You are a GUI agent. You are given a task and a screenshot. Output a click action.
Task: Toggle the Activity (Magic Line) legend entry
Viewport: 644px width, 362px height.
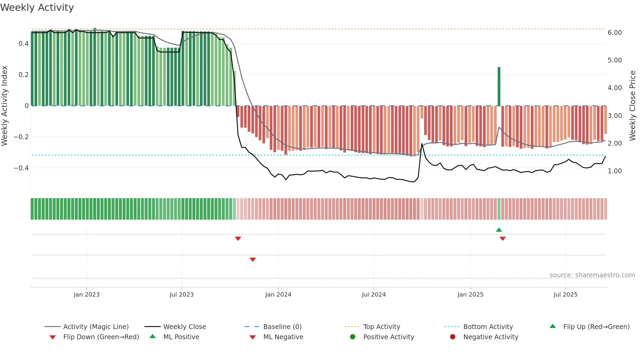pos(87,327)
